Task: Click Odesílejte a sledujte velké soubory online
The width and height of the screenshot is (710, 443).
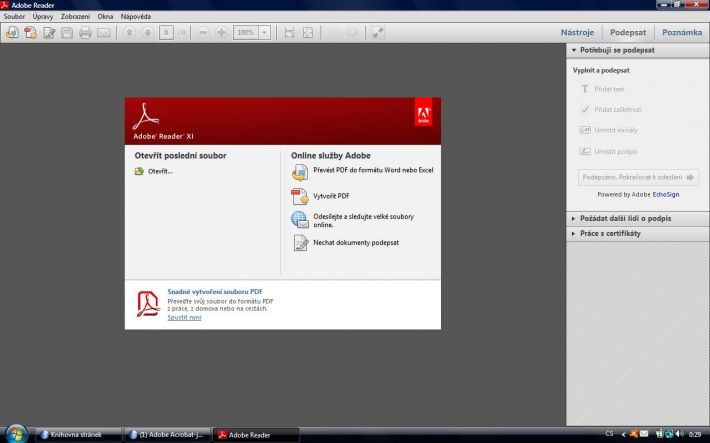Action: coord(363,221)
